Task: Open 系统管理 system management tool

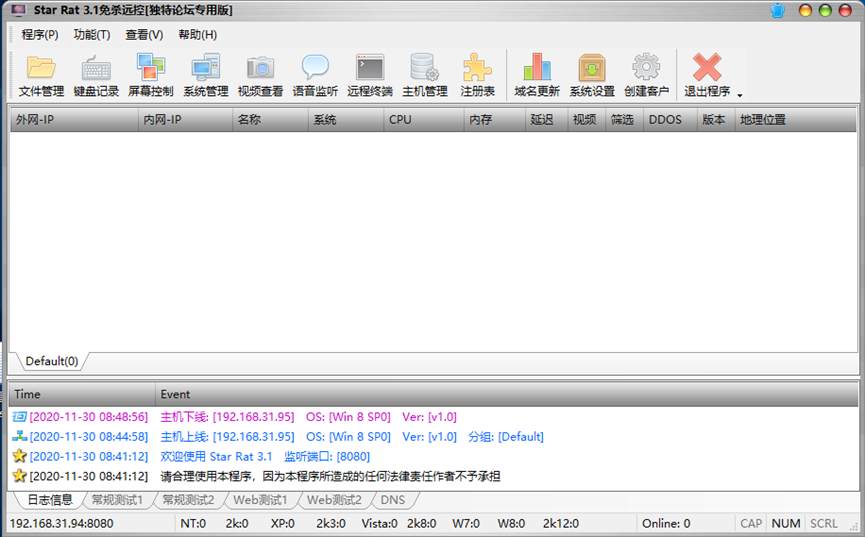Action: (205, 76)
